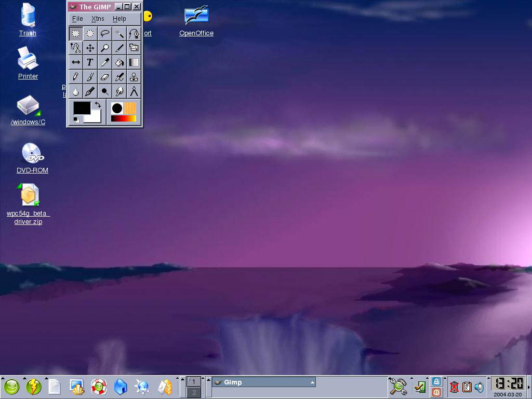Select the Clone stamp tool
The image size is (532, 399).
coord(134,77)
